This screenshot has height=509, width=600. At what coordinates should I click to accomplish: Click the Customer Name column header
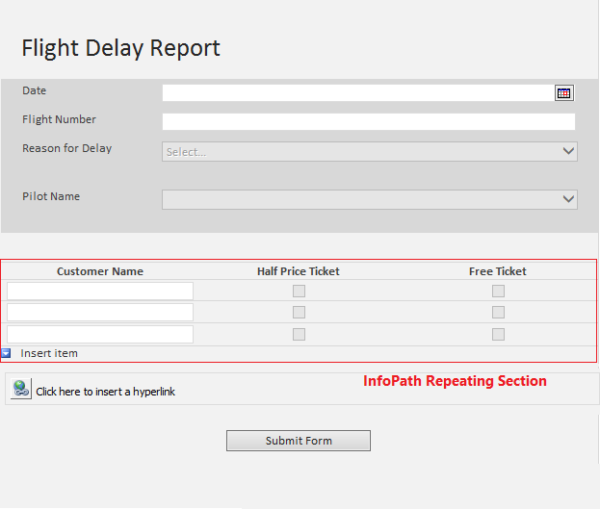(x=100, y=271)
